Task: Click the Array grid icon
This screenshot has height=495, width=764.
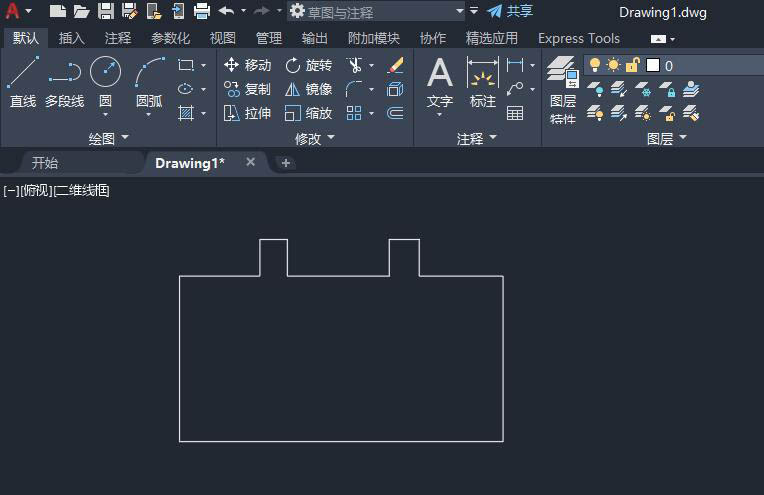Action: coord(354,113)
